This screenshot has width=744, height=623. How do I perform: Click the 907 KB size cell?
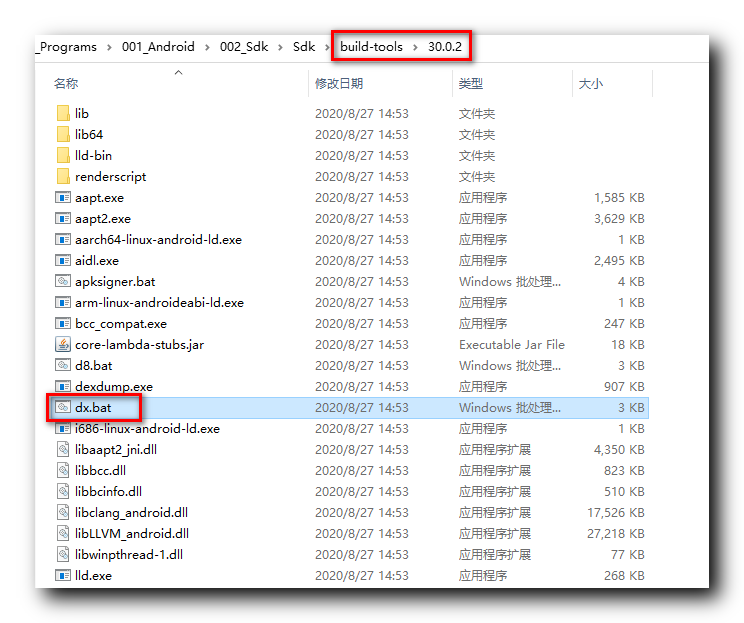click(624, 387)
